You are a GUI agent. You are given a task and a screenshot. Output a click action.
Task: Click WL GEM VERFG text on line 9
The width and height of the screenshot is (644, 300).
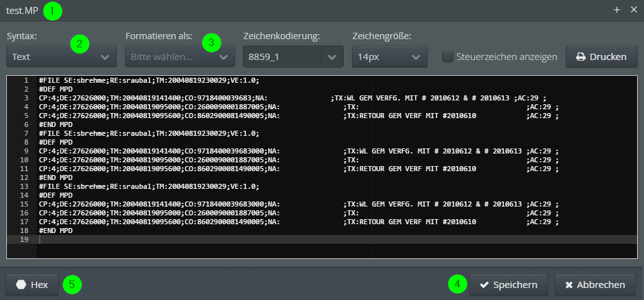(x=387, y=152)
